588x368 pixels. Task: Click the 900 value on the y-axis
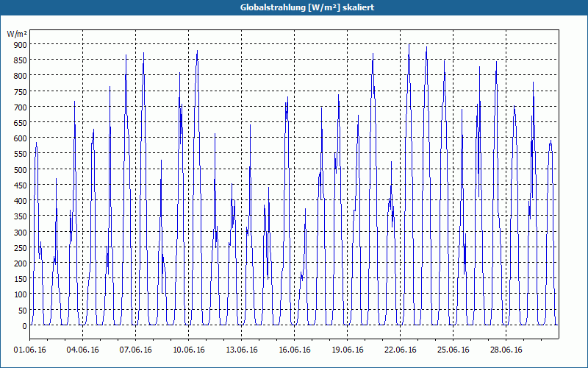coord(21,44)
